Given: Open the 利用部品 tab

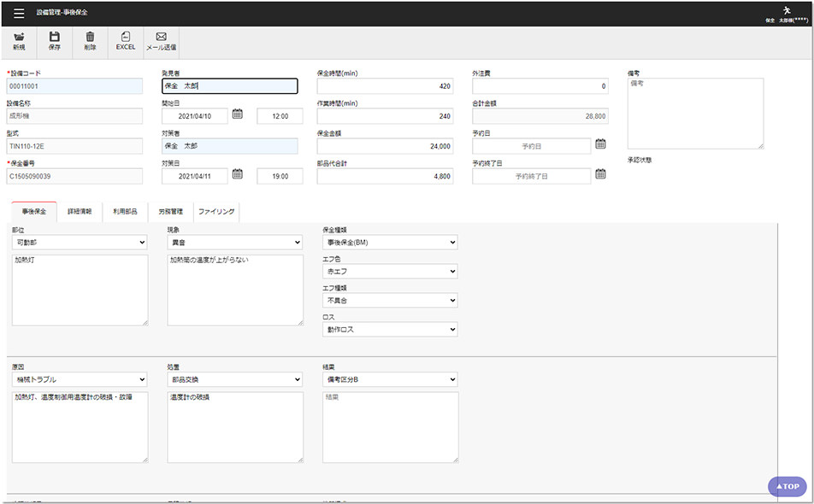Looking at the screenshot, I should click(x=125, y=212).
